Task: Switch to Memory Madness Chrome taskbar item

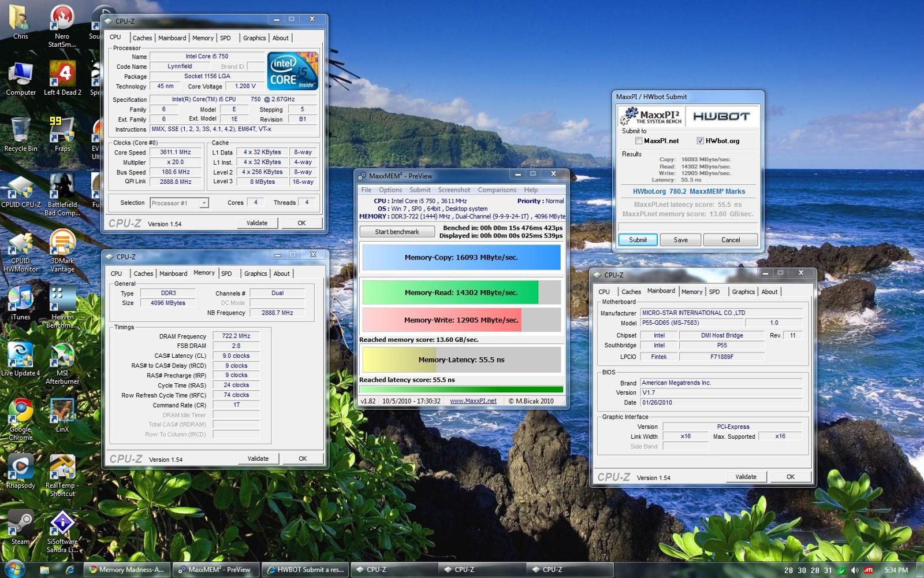Action: tap(128, 569)
